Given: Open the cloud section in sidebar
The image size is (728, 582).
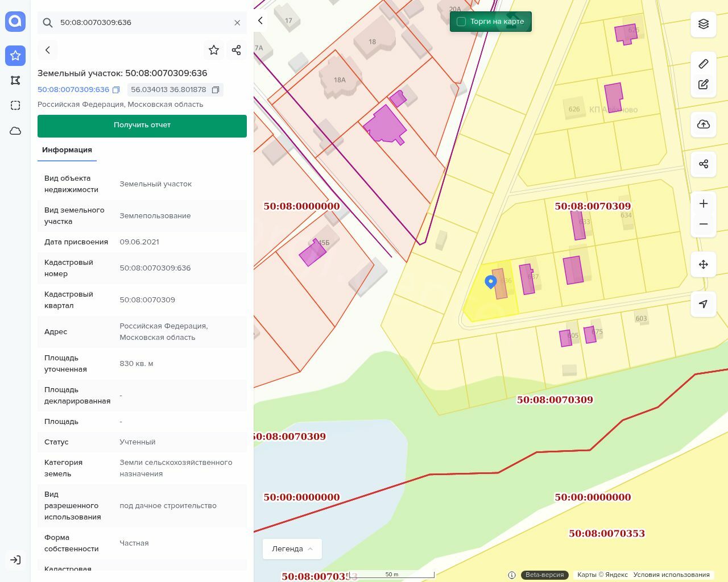Looking at the screenshot, I should pos(15,131).
